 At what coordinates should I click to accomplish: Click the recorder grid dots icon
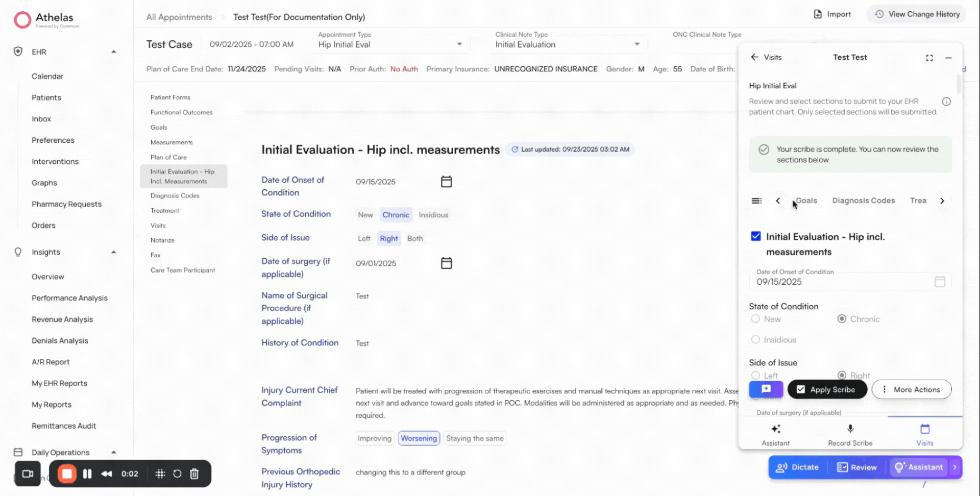tap(160, 474)
